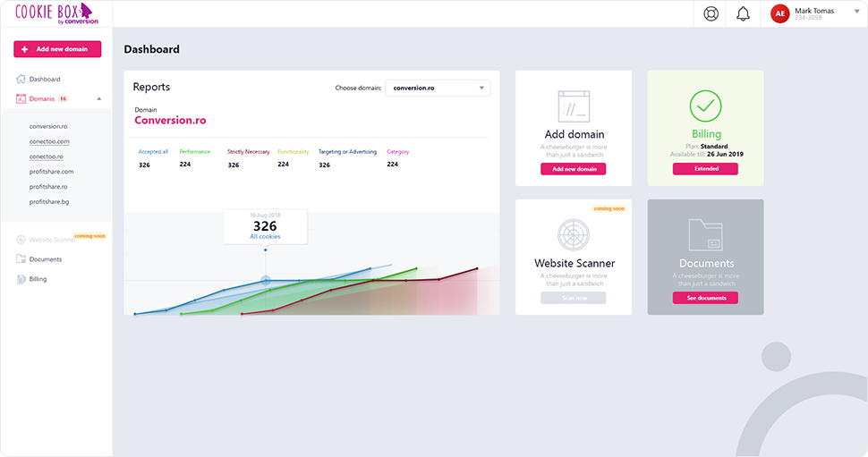Click the Documents card folder icon

click(x=705, y=234)
